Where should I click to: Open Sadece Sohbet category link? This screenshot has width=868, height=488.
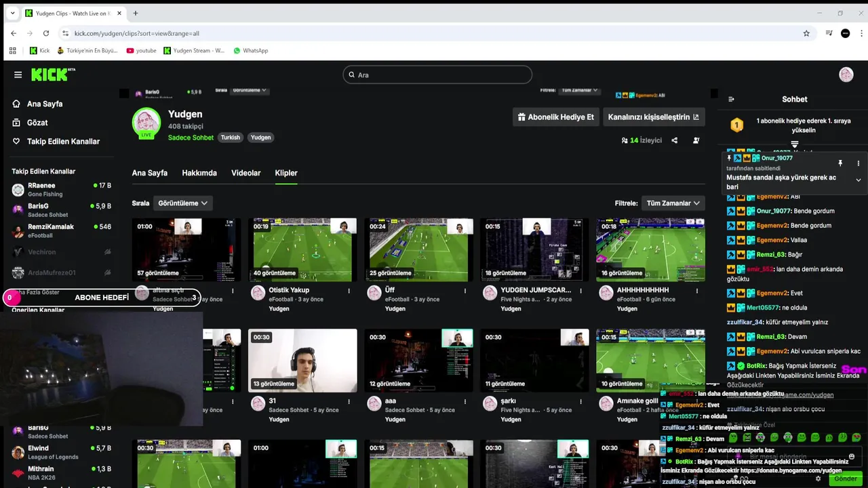click(x=191, y=138)
